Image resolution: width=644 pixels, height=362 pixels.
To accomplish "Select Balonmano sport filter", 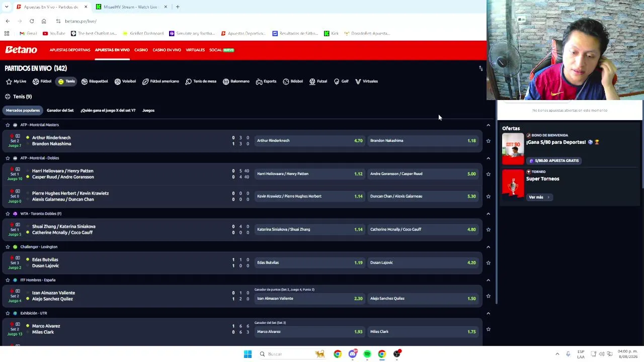I will click(x=236, y=81).
